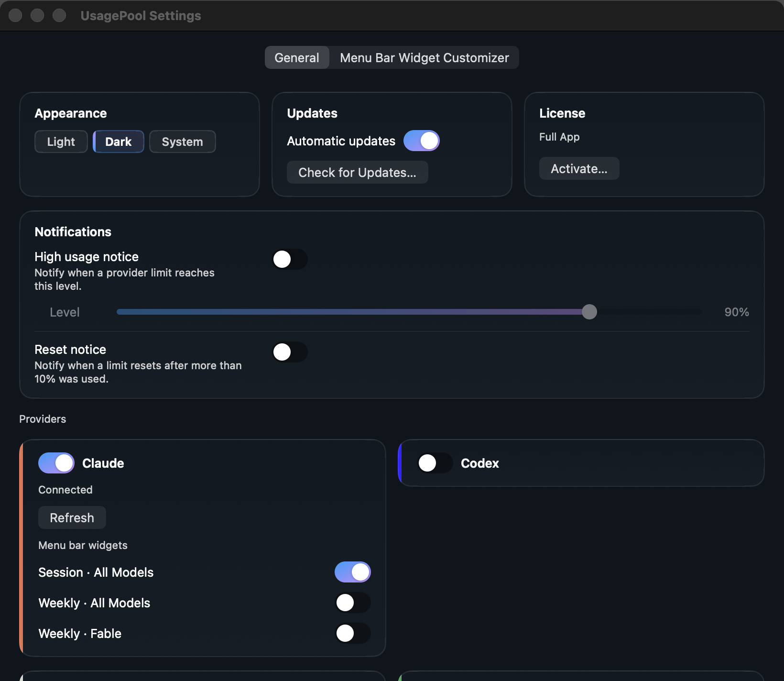The height and width of the screenshot is (681, 784).
Task: Click the Providers section heading
Action: 43,419
